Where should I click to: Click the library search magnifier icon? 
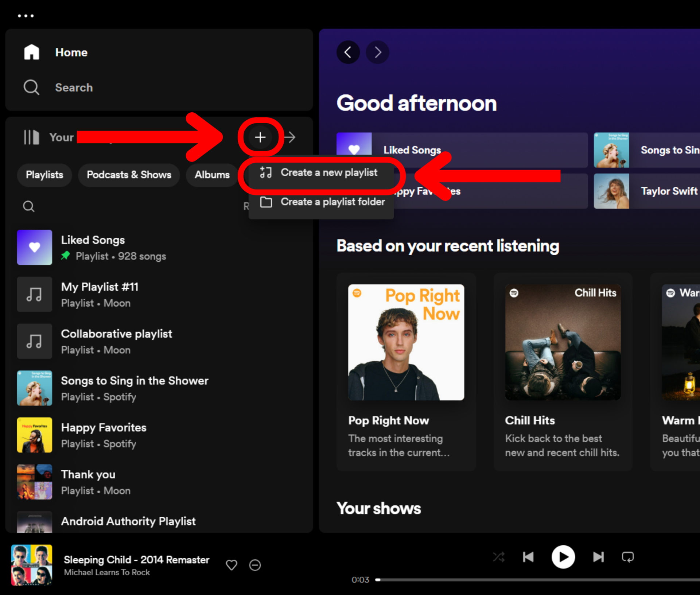(x=29, y=206)
